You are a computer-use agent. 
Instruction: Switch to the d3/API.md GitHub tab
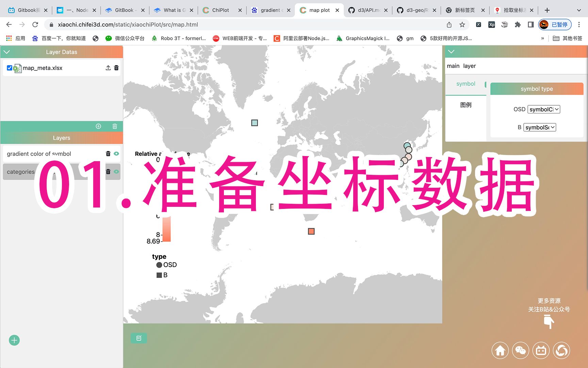(x=368, y=10)
